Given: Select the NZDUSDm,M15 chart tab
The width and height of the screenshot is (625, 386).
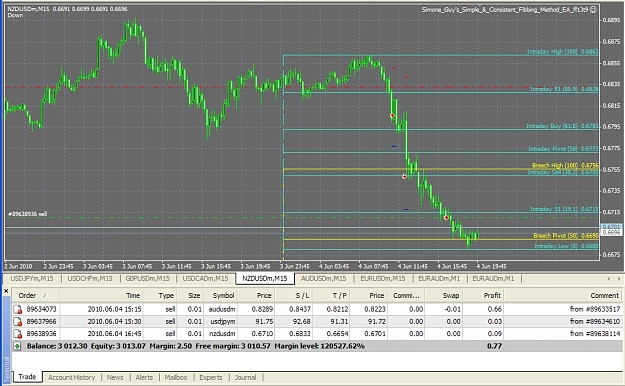Looking at the screenshot, I should pos(265,278).
